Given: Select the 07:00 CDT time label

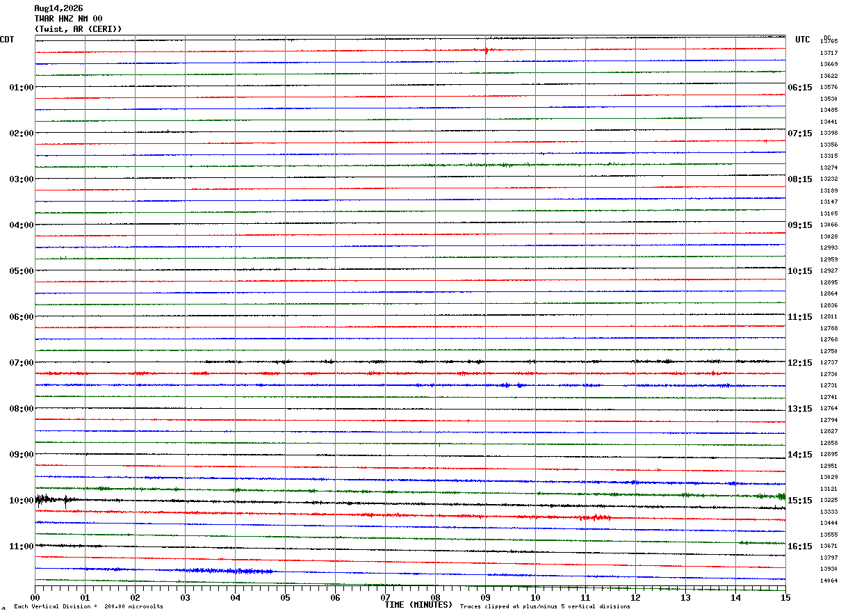Looking at the screenshot, I should 22,363.
